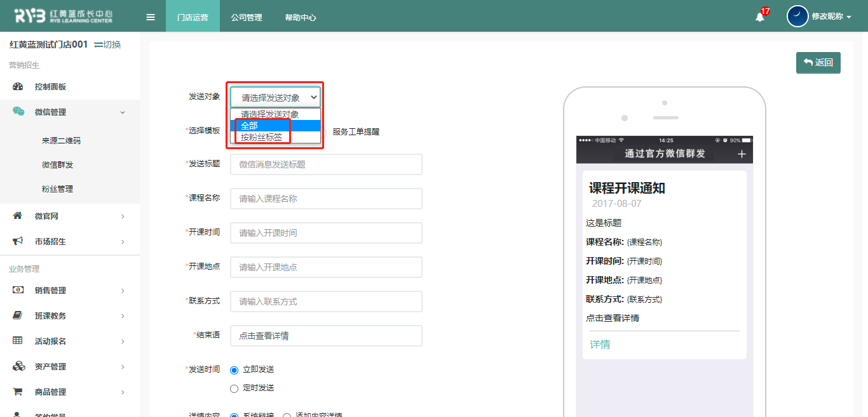Viewport: 868px width, 417px height.
Task: Open 控制面板 dashboard icon in sidebar
Action: click(18, 87)
